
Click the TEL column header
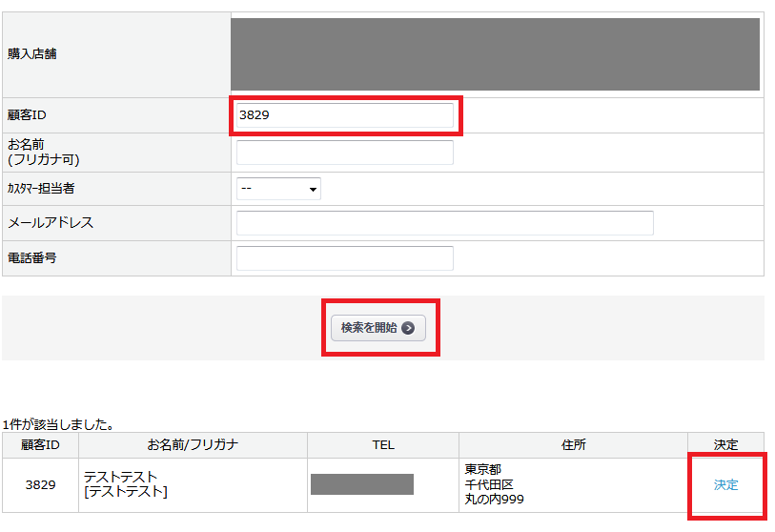pos(382,445)
